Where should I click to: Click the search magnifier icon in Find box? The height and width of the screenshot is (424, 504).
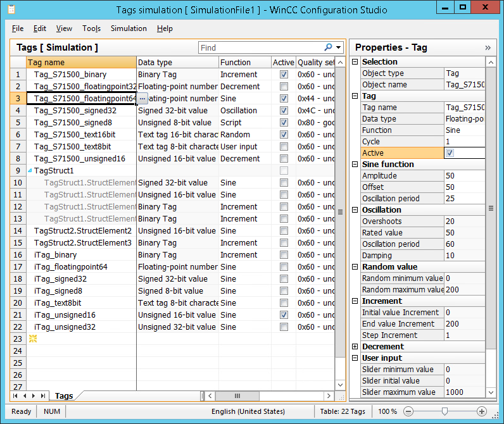328,47
